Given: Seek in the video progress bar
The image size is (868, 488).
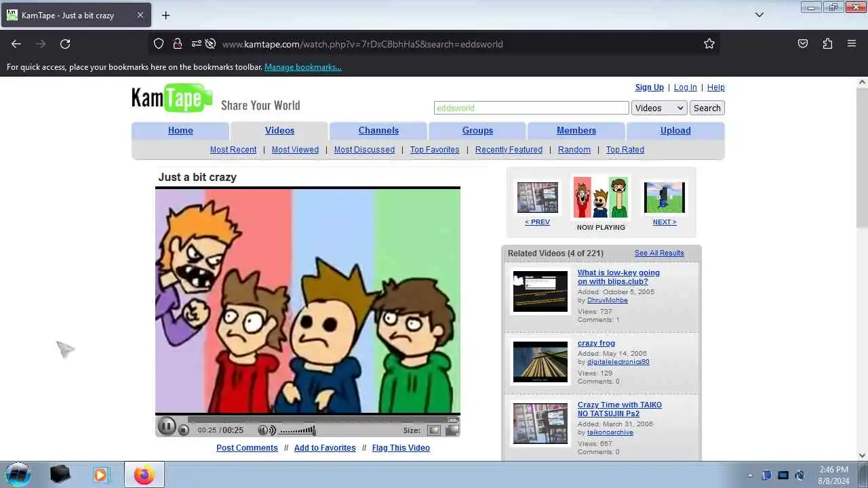Looking at the screenshot, I should point(323,419).
